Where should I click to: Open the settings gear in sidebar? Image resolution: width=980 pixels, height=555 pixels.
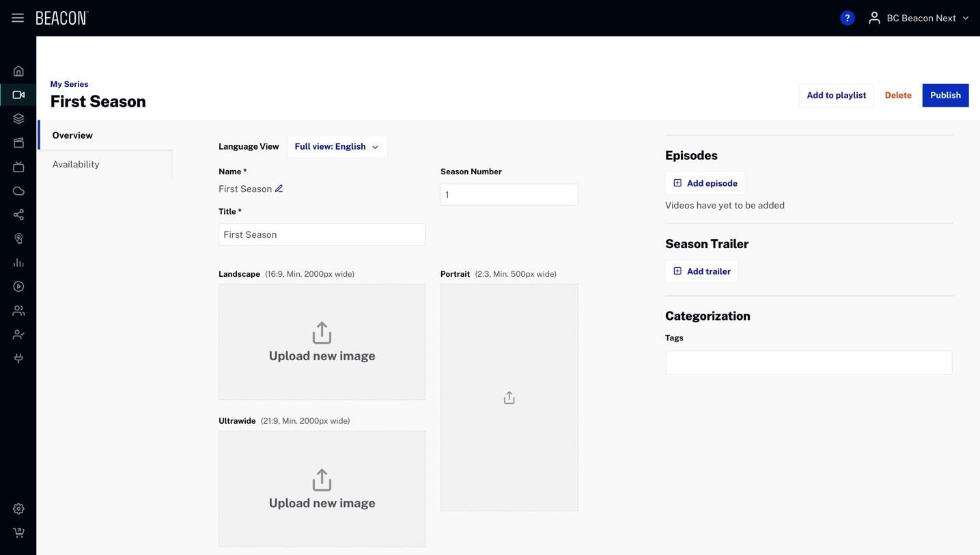pos(18,509)
